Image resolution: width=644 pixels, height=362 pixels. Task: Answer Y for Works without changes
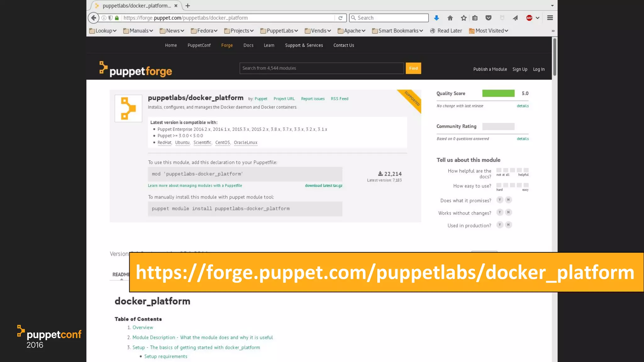click(x=500, y=212)
